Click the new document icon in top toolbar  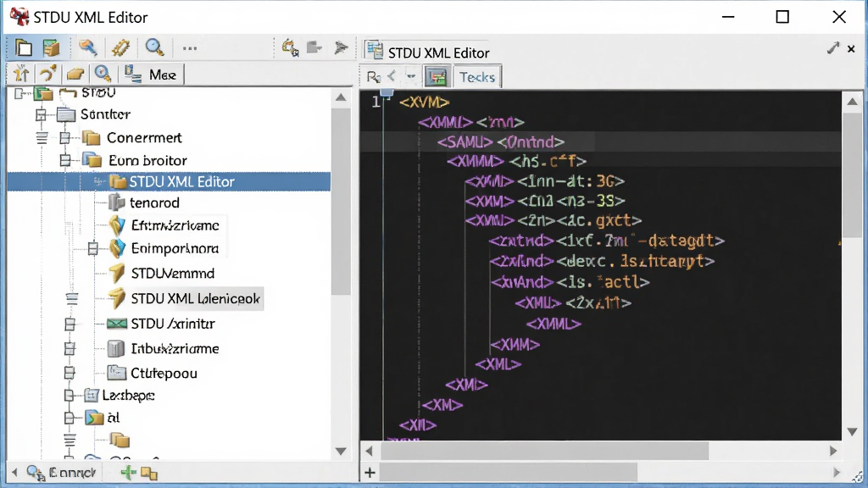(23, 48)
